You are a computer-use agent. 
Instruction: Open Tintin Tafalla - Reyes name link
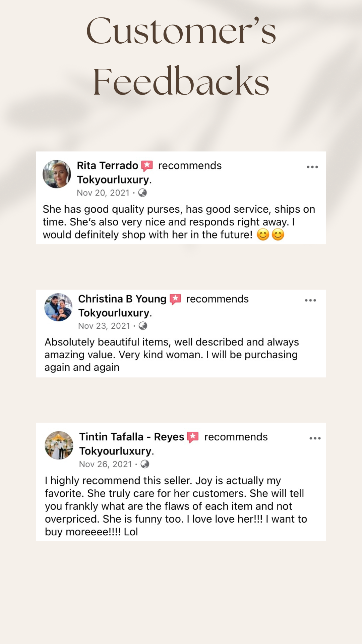tap(131, 437)
